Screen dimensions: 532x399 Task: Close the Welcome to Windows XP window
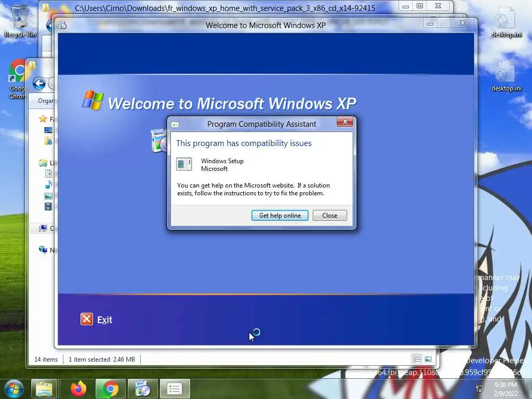coord(462,23)
